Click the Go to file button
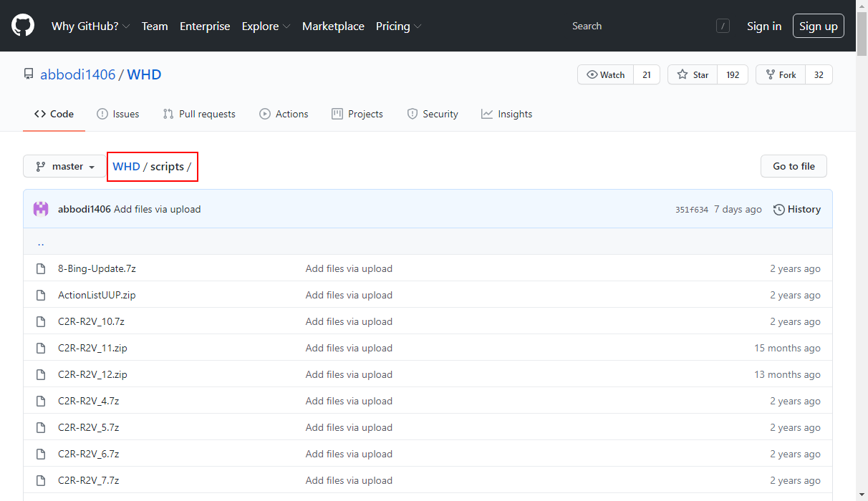The width and height of the screenshot is (868, 501). click(x=794, y=166)
